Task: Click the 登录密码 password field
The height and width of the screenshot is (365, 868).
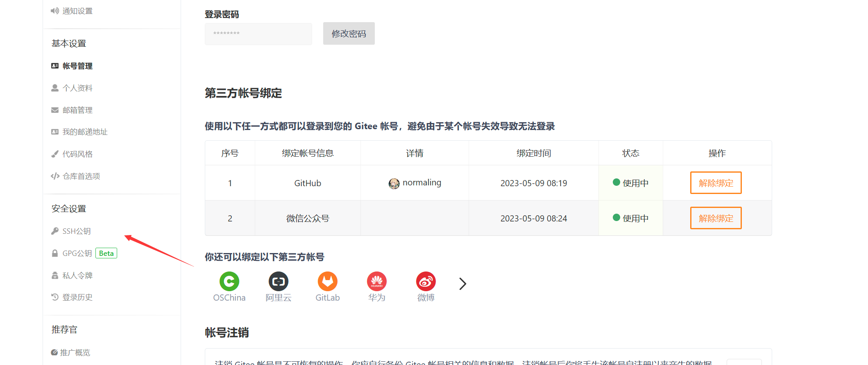Action: pos(258,34)
